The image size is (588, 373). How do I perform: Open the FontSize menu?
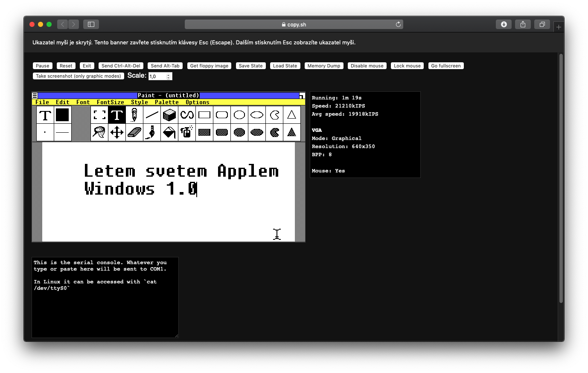[x=110, y=102]
